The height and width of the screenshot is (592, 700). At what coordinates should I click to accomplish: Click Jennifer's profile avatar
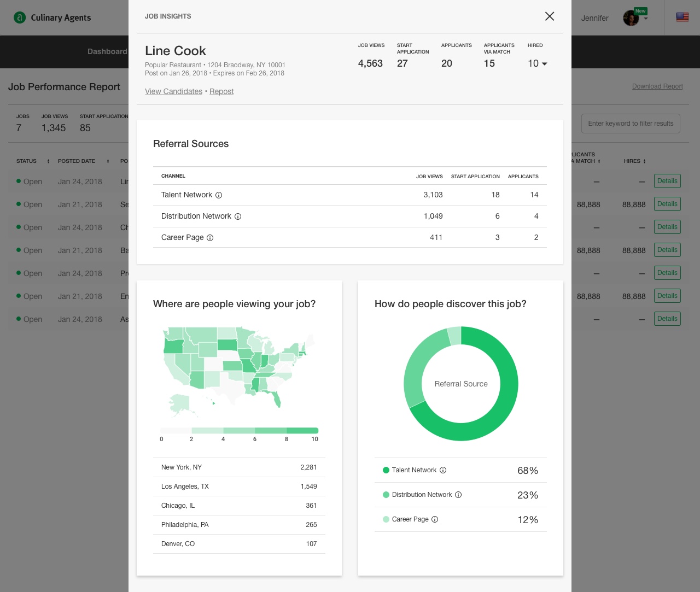631,17
